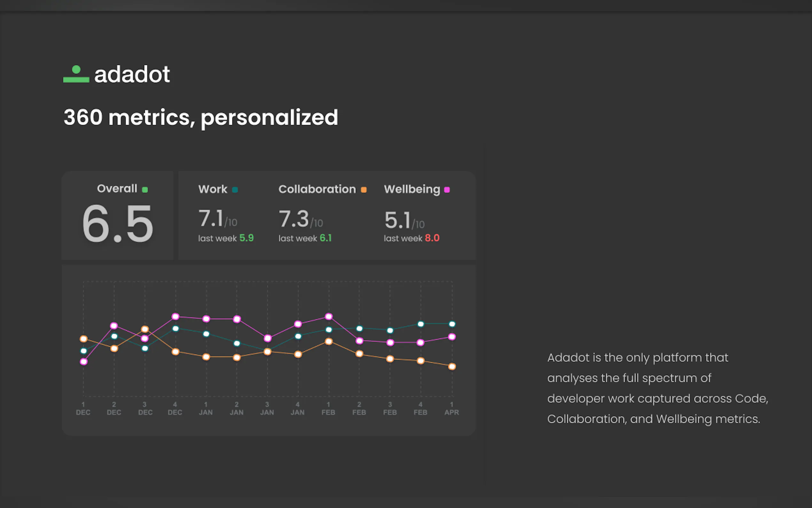Viewport: 812px width, 508px height.
Task: Click the orange data point at 3 DEC
Action: (145, 329)
